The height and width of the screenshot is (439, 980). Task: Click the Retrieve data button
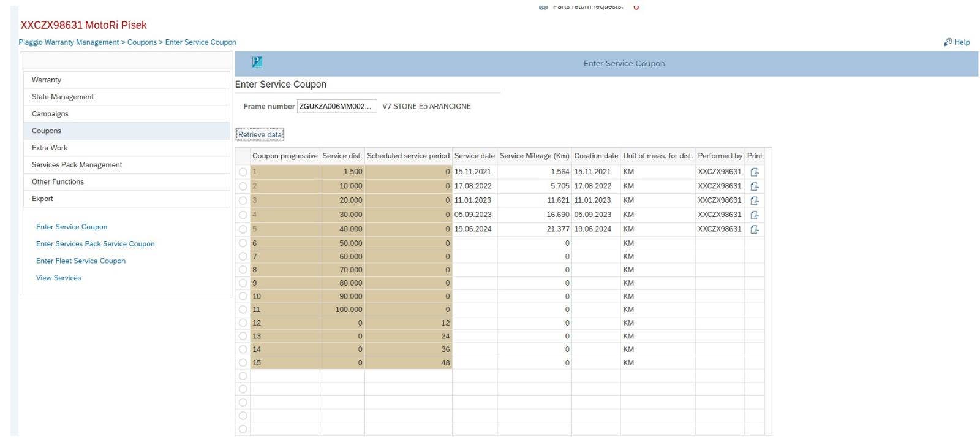tap(260, 134)
